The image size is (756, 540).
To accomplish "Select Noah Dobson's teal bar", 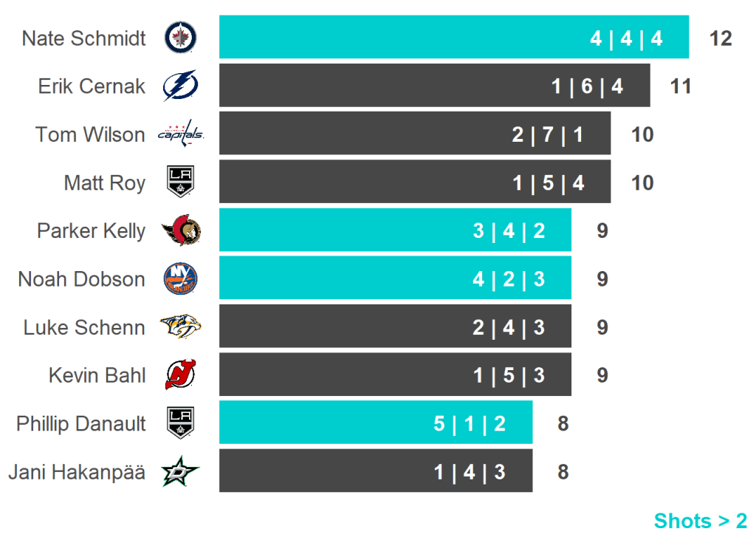I will pyautogui.click(x=395, y=279).
